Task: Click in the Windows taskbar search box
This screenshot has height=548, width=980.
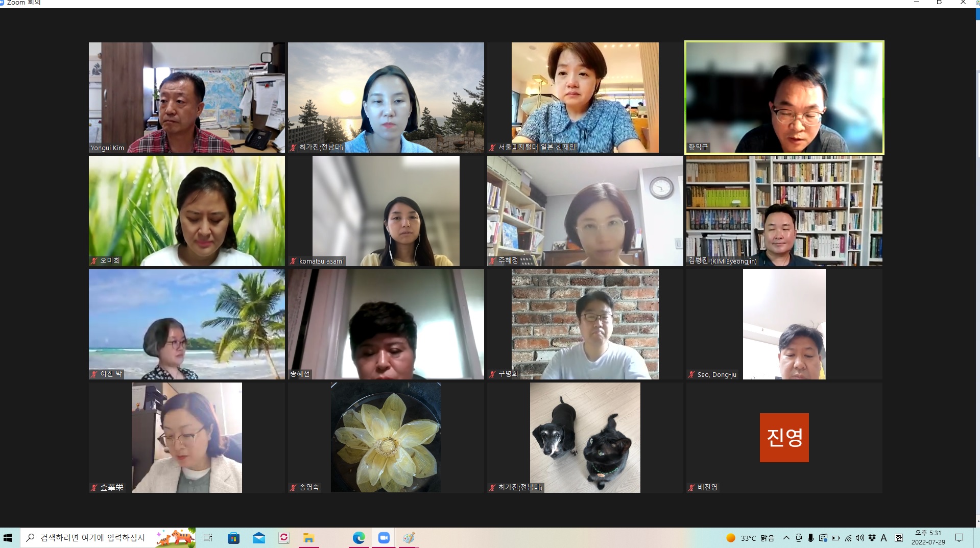Action: tap(92, 538)
